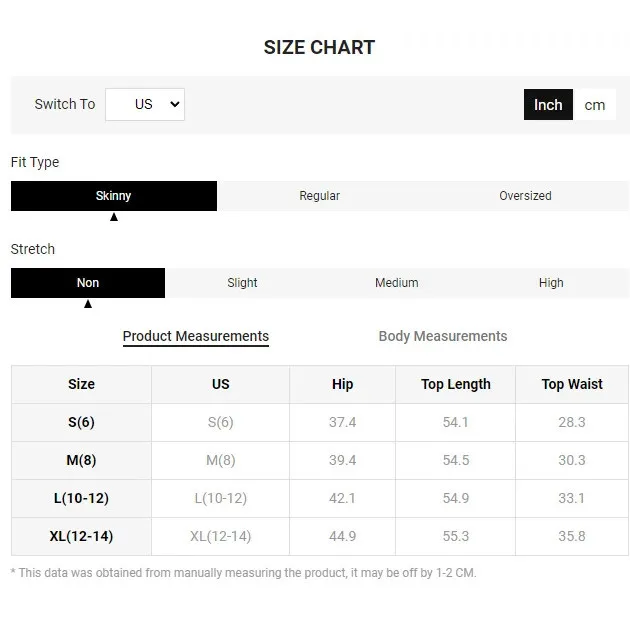
Task: Click the M(8) US size cell
Action: pos(221,460)
